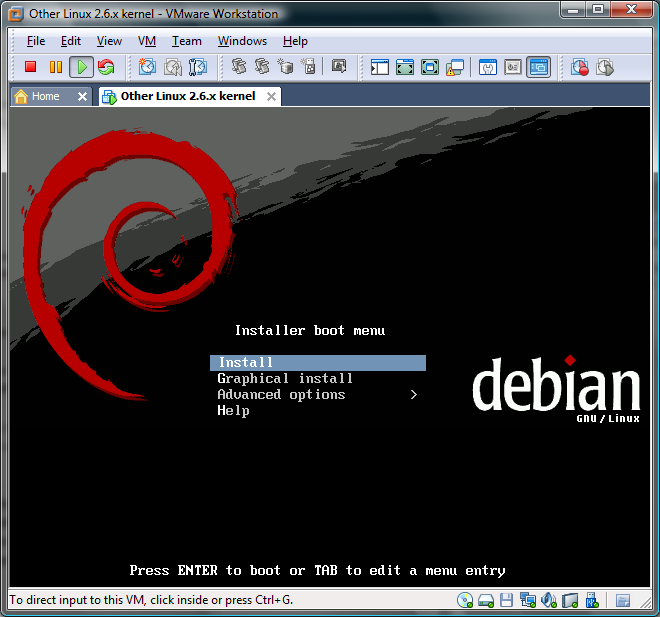660x617 pixels.
Task: Click the hard disk status icon
Action: (486, 601)
